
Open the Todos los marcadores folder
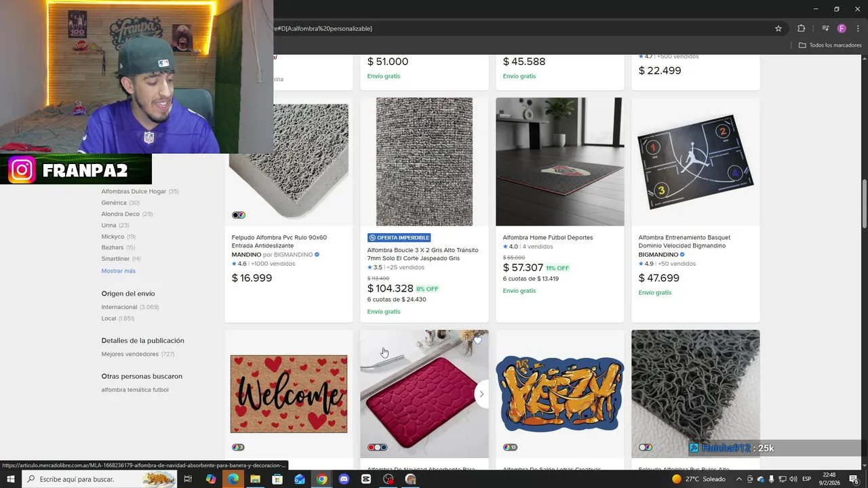(x=830, y=45)
